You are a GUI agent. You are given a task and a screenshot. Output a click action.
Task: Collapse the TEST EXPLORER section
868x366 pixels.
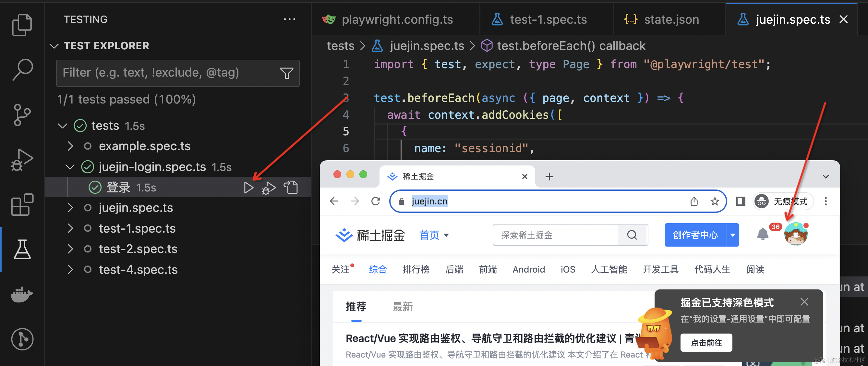(54, 46)
